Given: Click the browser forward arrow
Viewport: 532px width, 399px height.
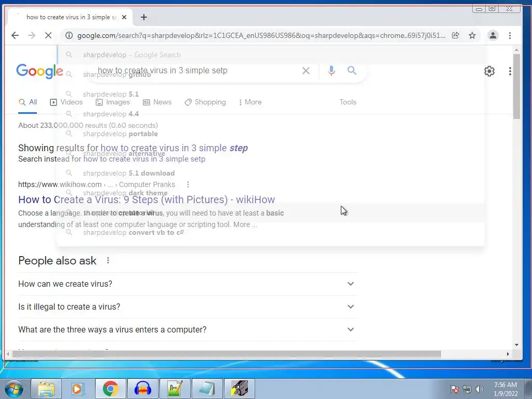Looking at the screenshot, I should click(x=32, y=35).
